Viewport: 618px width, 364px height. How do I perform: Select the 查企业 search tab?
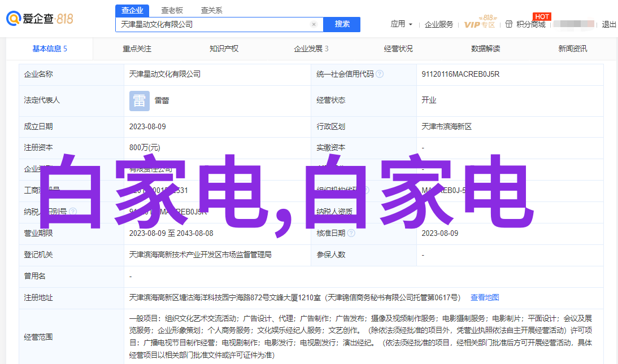pos(132,10)
